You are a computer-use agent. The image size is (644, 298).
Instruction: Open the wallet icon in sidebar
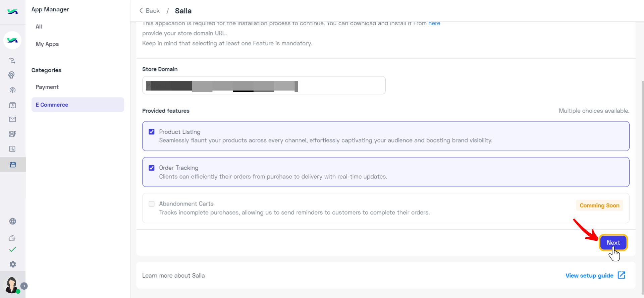[12, 238]
